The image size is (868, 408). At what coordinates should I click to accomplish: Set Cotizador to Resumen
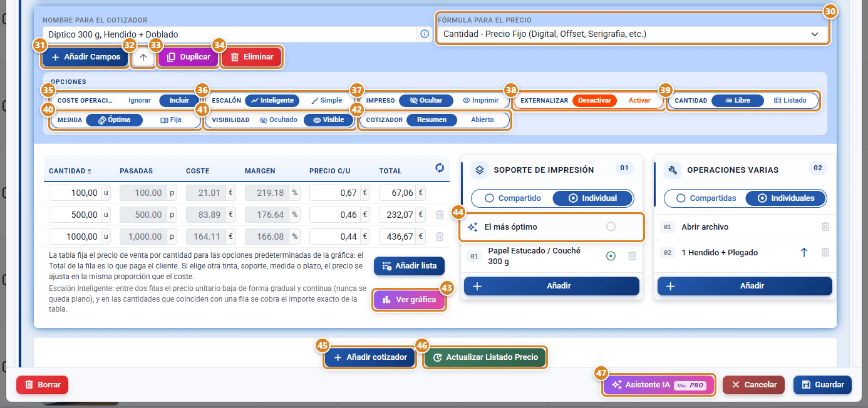tap(431, 120)
